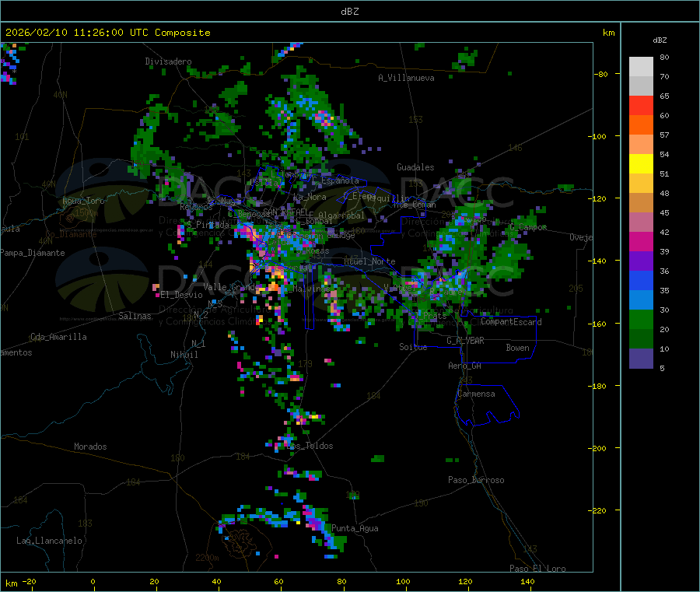Click the CompartEscard place label
The height and width of the screenshot is (592, 700).
coord(511,322)
